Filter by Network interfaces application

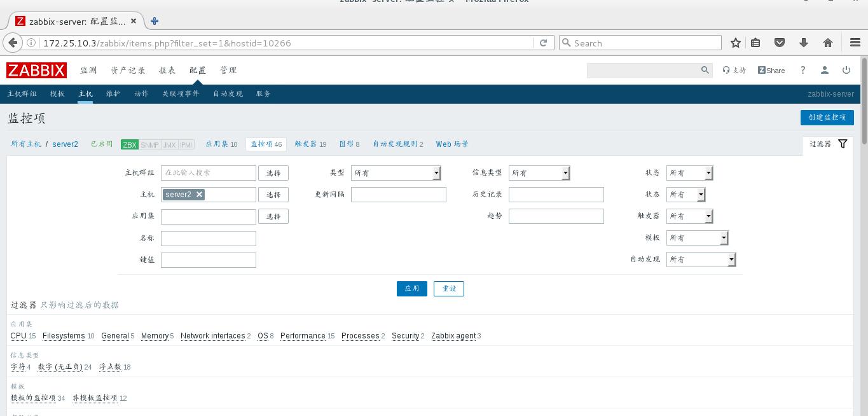212,336
